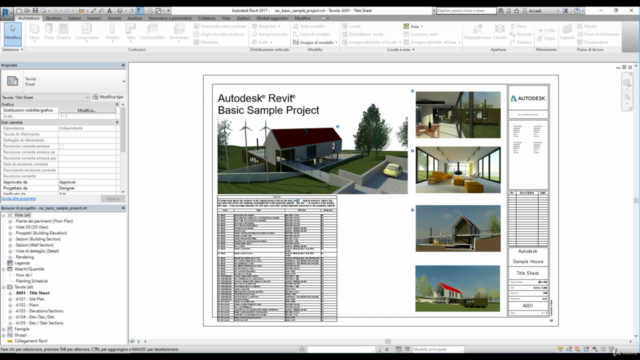640x360 pixels.
Task: Close the Browser di progetto panel
Action: [x=123, y=208]
